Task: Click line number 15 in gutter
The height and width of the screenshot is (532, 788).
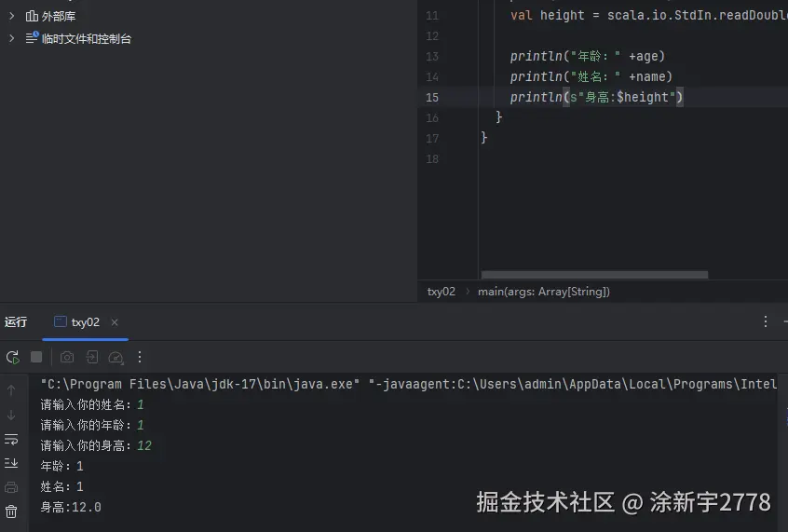Action: pos(432,98)
